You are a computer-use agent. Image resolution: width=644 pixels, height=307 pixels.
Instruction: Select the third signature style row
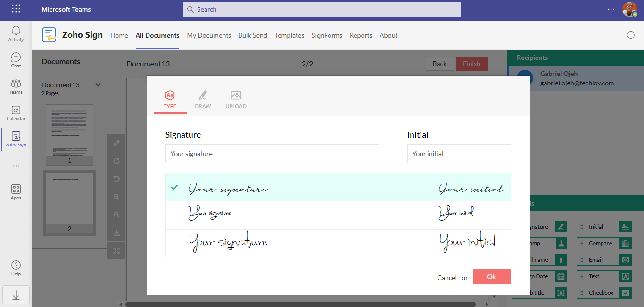(338, 243)
